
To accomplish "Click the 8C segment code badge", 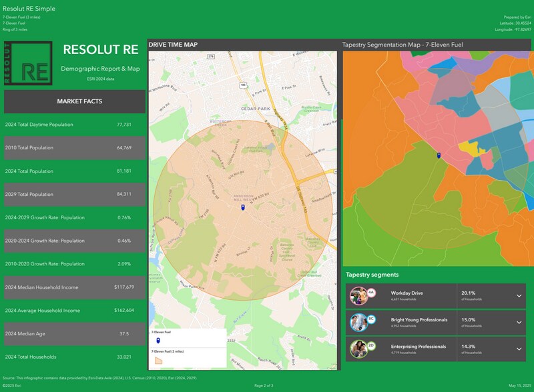I will 372,319.
